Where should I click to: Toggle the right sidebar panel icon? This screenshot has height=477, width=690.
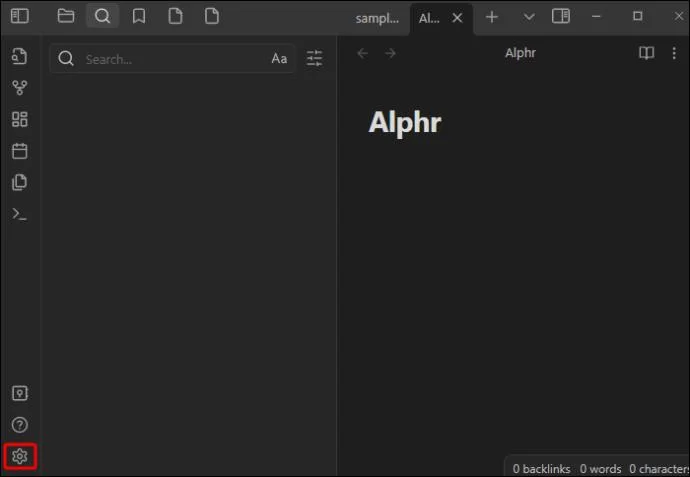click(x=561, y=16)
